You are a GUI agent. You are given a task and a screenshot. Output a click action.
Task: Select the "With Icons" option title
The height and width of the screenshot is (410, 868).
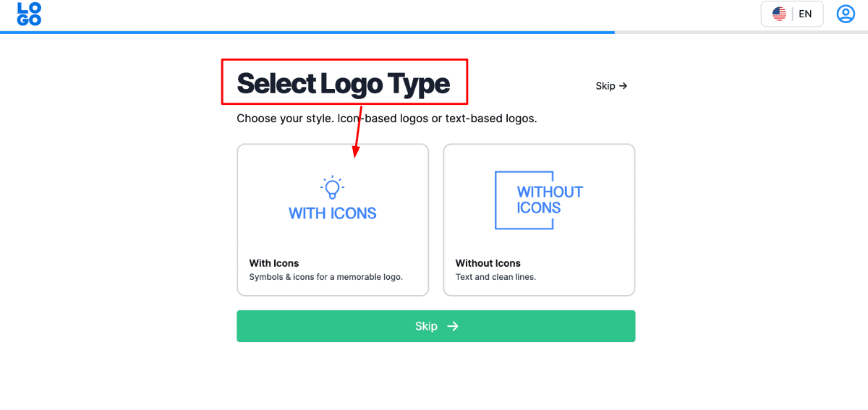point(273,263)
